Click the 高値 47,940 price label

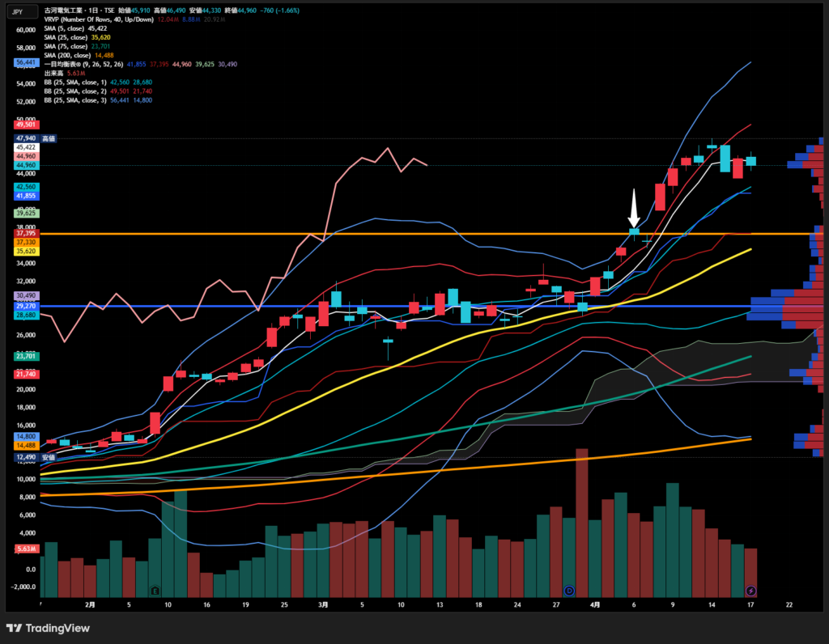[x=26, y=138]
